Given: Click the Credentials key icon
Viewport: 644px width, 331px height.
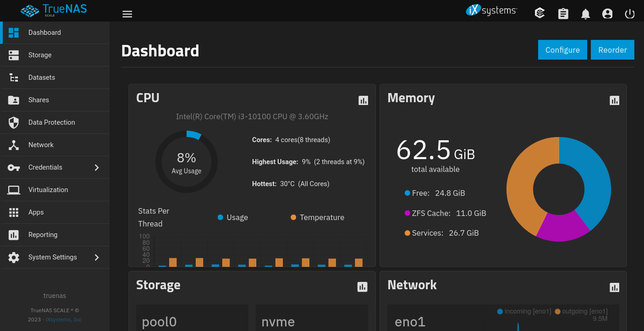Looking at the screenshot, I should (14, 167).
